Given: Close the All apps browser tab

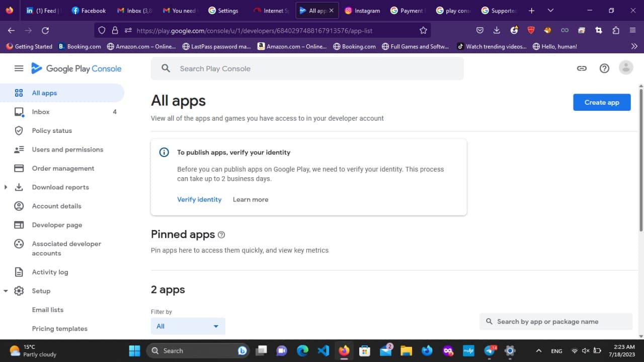Looking at the screenshot, I should (x=331, y=11).
